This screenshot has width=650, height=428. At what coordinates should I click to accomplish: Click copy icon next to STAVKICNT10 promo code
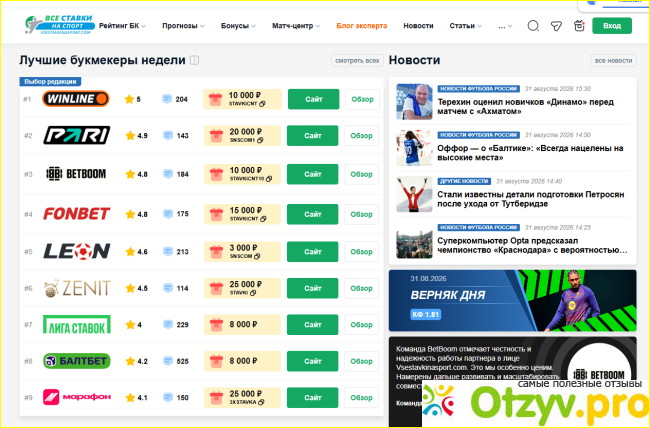[x=269, y=179]
